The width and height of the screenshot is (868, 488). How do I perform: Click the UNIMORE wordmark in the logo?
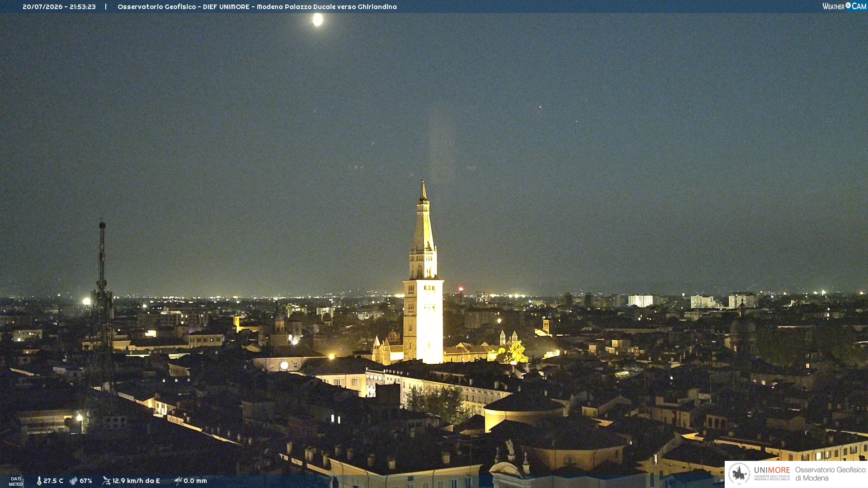click(772, 470)
